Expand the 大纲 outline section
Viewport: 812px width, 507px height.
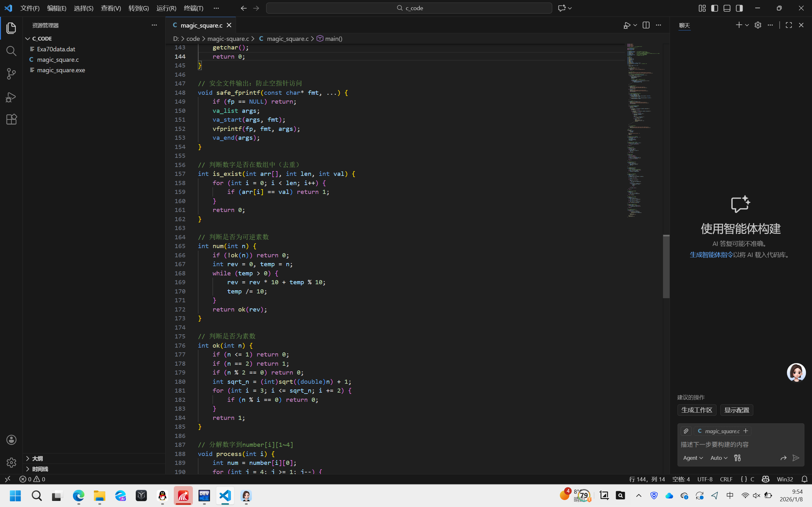point(37,459)
